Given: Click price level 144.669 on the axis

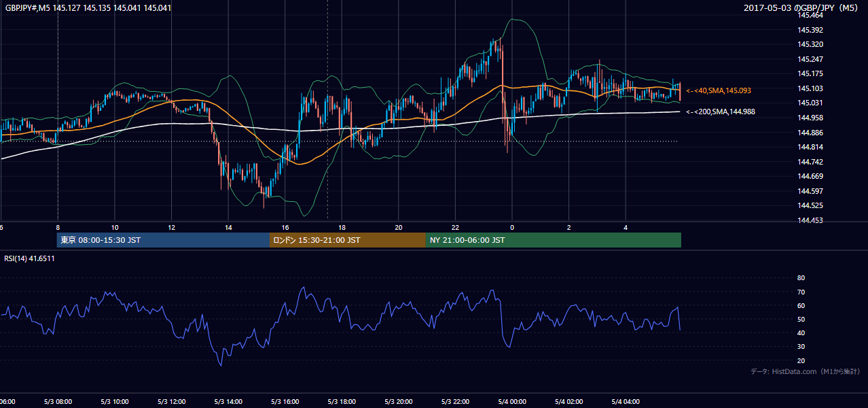Looking at the screenshot, I should pyautogui.click(x=810, y=176).
